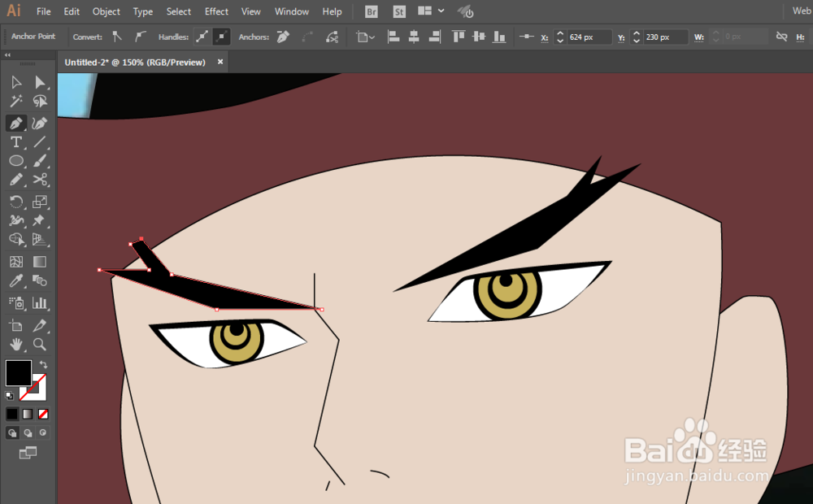Select the Curvature tool
Screen dimensions: 813x504
click(x=39, y=124)
